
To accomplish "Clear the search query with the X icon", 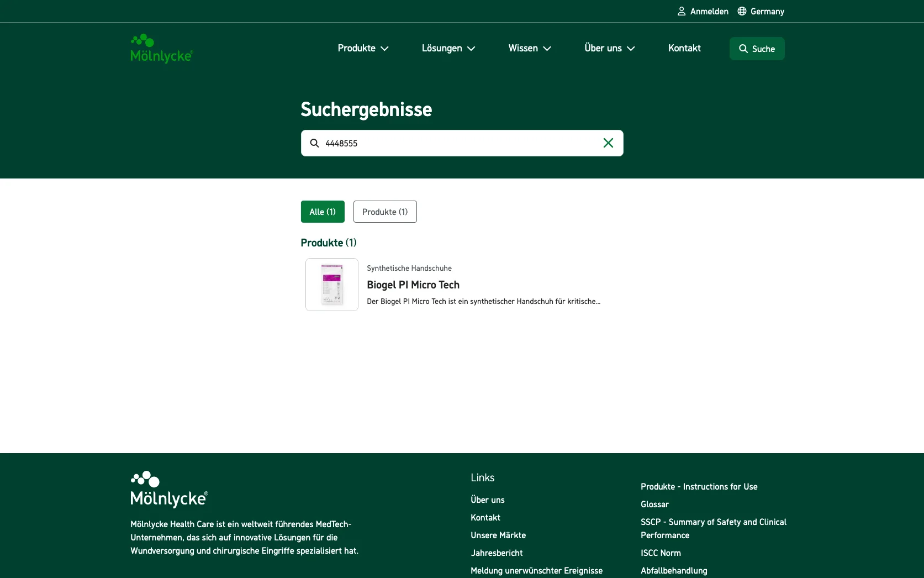I will pyautogui.click(x=608, y=143).
